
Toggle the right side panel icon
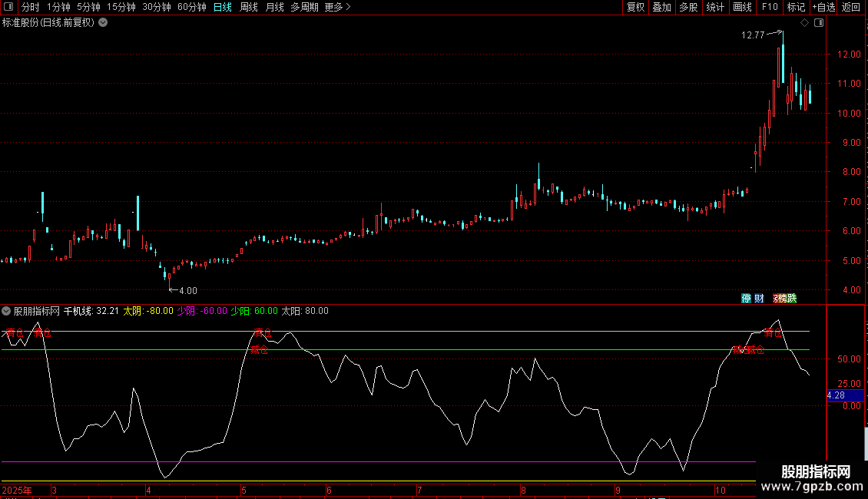tap(819, 23)
